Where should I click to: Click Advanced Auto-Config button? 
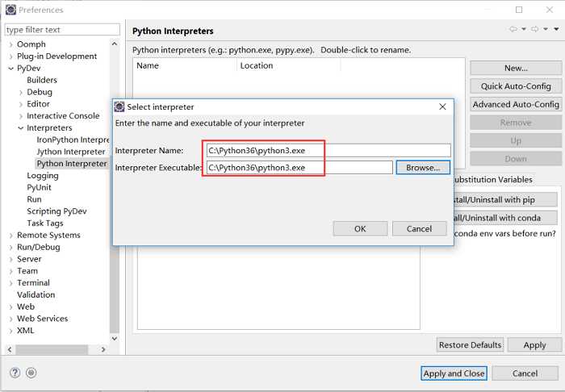(x=516, y=104)
